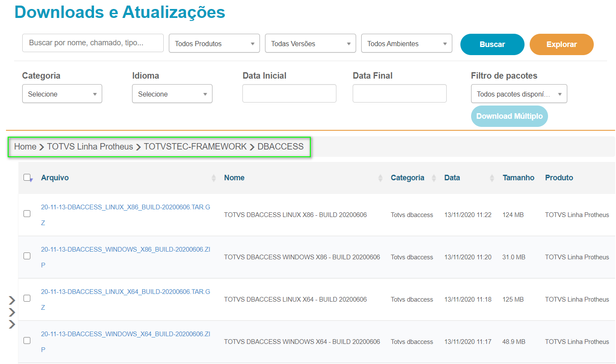Screen dimensions: 616x364
Task: Click 'TOTVS Linha Protheus' in the 125 MB row
Action: point(577,299)
